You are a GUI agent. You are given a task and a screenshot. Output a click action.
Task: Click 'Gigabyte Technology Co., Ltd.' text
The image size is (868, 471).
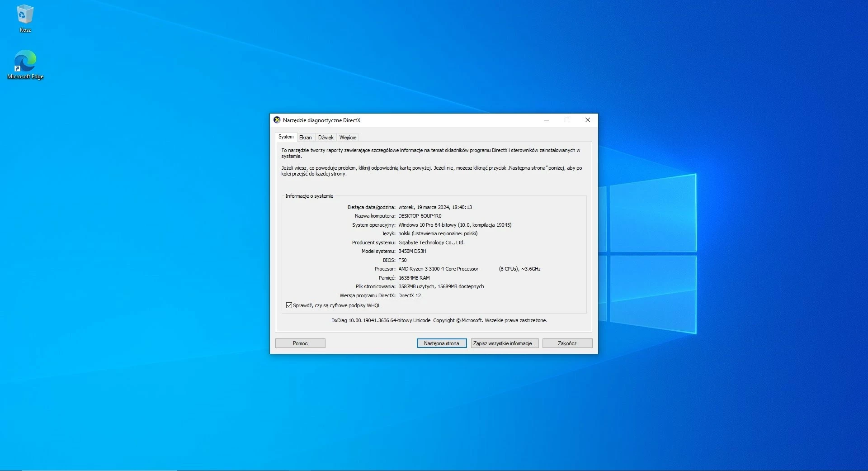pyautogui.click(x=431, y=243)
